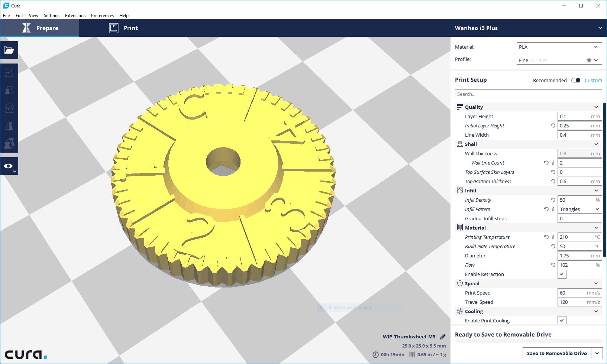Open the Profile Fine dropdown
607x364 pixels.
pyautogui.click(x=559, y=60)
